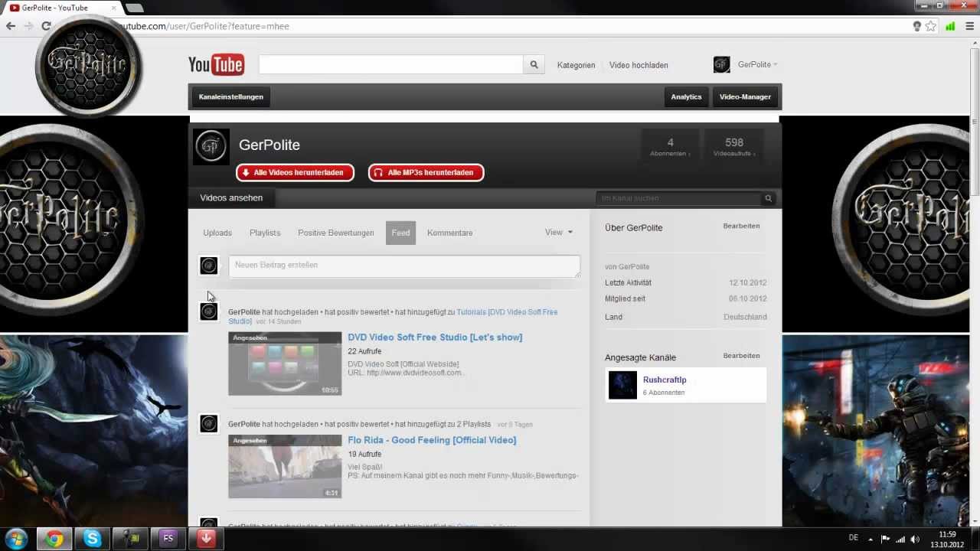Close the GerPolite - YouTube tab

coord(114,8)
